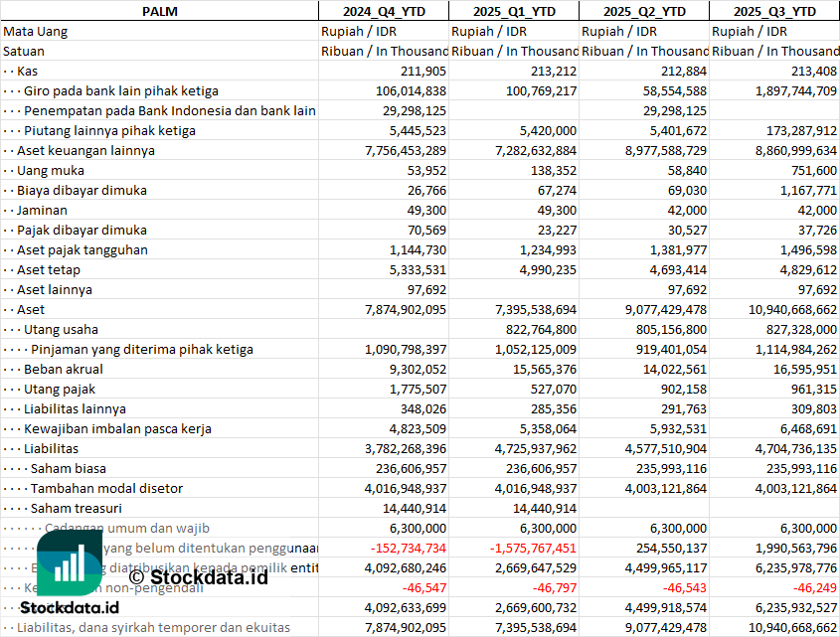The image size is (840, 637).
Task: Click cell value 6,468,691
Action: click(808, 428)
